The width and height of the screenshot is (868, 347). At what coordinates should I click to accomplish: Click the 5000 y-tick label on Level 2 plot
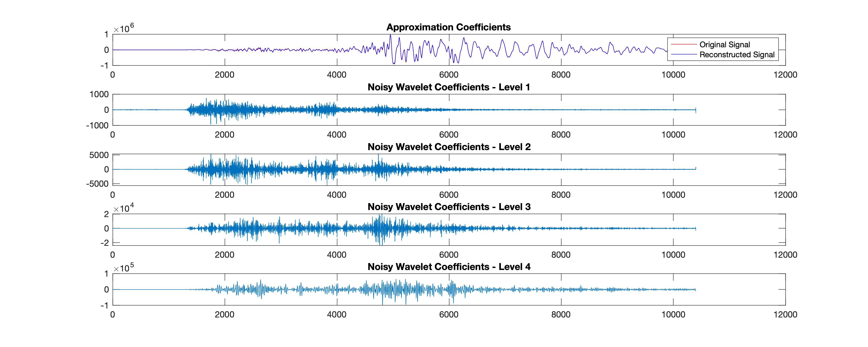99,155
